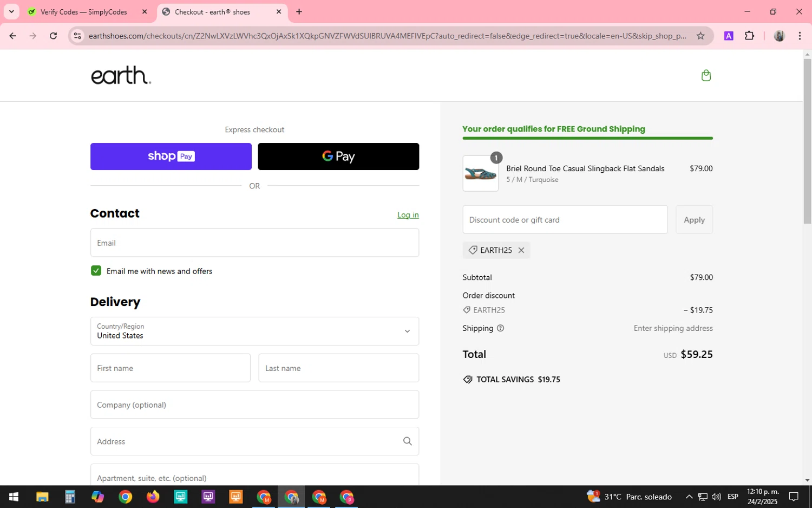Show hidden system tray icons
The height and width of the screenshot is (508, 812).
pos(689,497)
